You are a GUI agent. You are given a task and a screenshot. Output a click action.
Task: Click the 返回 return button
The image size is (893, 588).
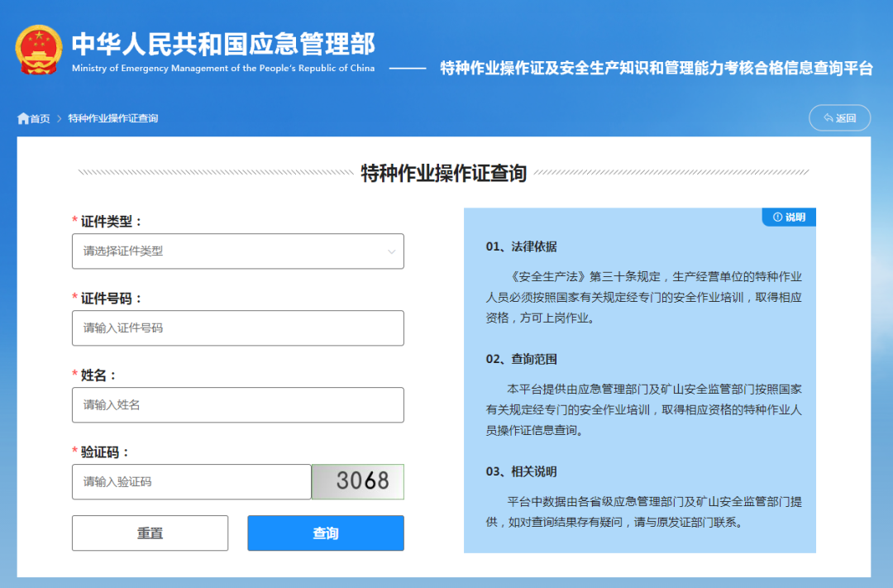point(839,117)
